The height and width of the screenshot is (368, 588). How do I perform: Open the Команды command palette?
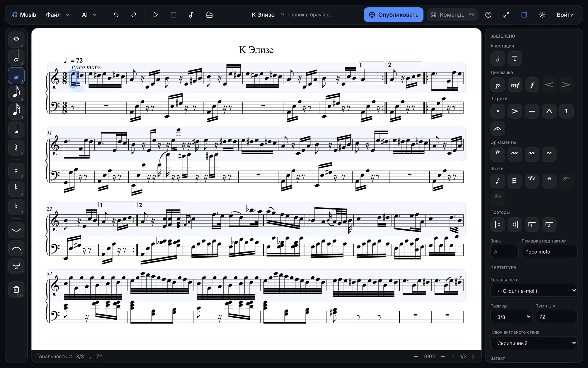[x=453, y=15]
